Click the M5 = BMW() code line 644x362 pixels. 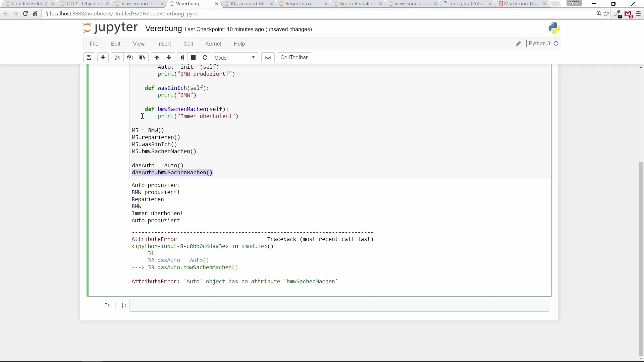coord(148,130)
